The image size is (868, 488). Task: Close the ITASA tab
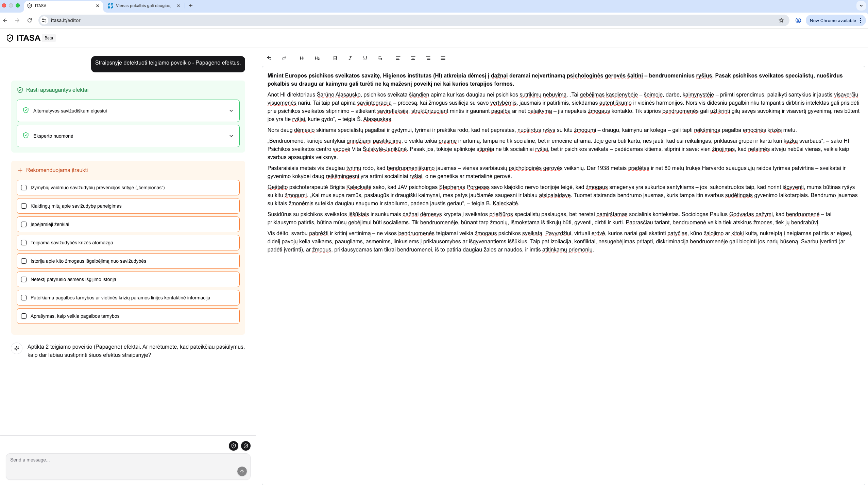(x=98, y=6)
